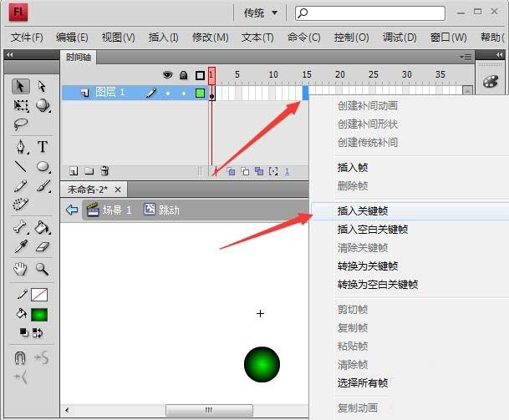Screen dimensions: 509x420
Task: Select the Subselection tool
Action: coord(42,87)
